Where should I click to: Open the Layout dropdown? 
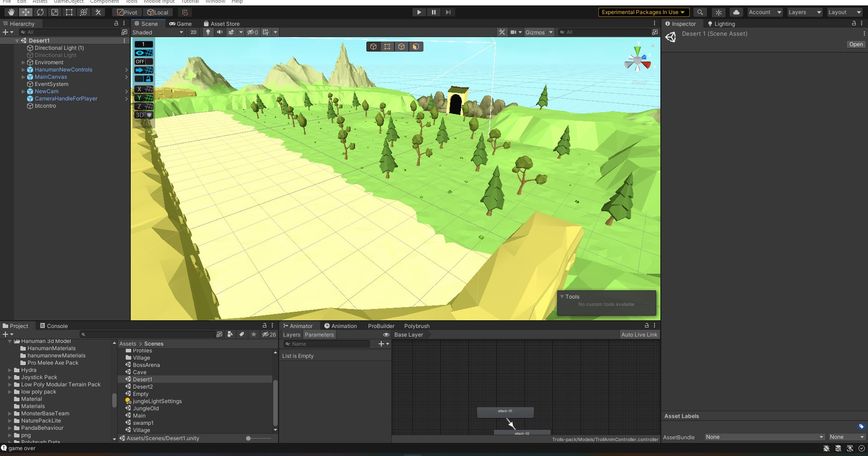(844, 12)
